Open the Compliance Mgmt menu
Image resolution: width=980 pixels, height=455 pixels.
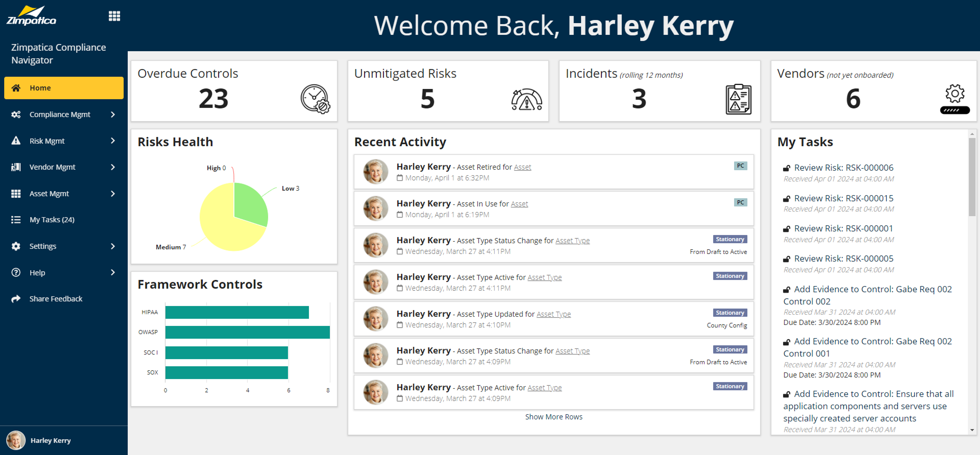pyautogui.click(x=64, y=115)
